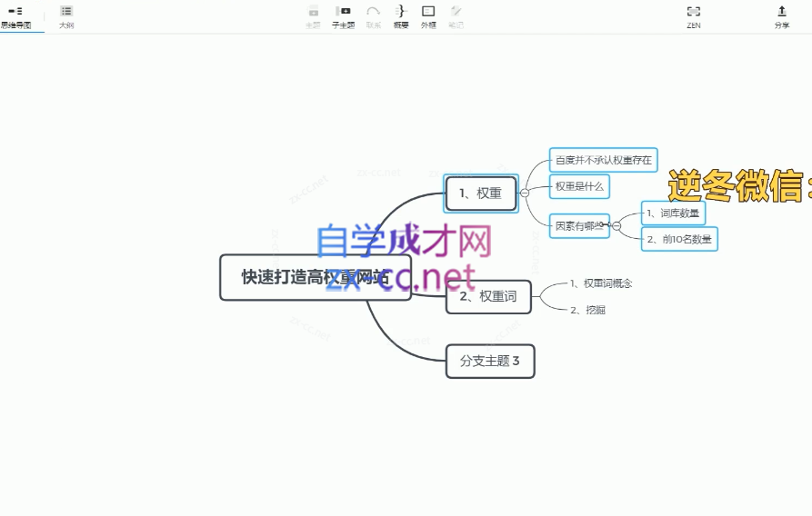Click the 联系 relationship icon

point(373,17)
